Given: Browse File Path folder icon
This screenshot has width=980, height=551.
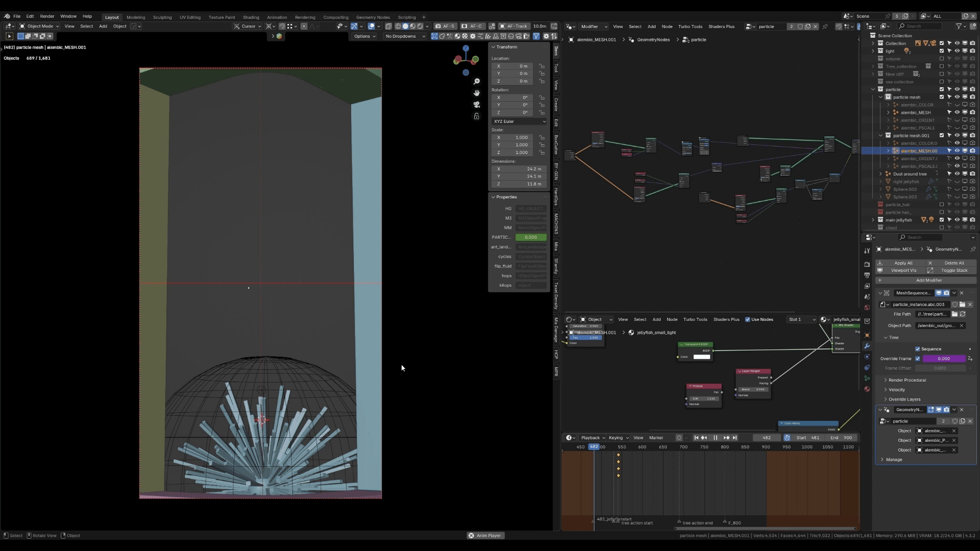Looking at the screenshot, I should click(954, 314).
